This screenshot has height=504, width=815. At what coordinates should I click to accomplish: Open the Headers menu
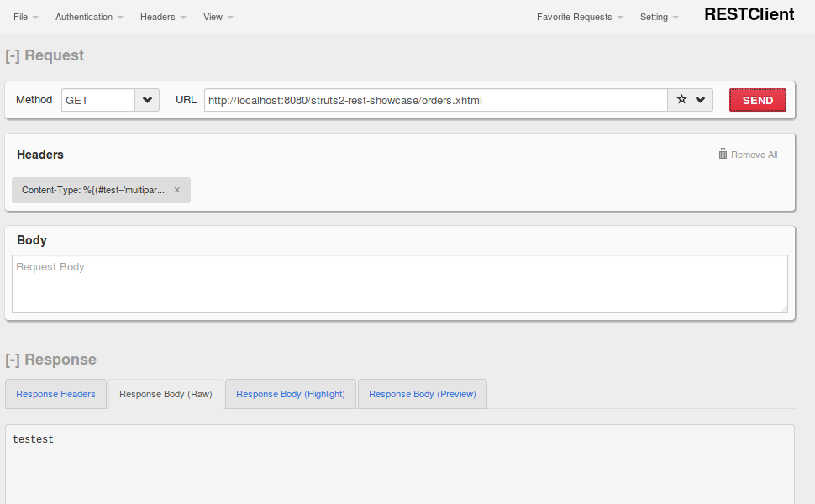click(x=163, y=17)
